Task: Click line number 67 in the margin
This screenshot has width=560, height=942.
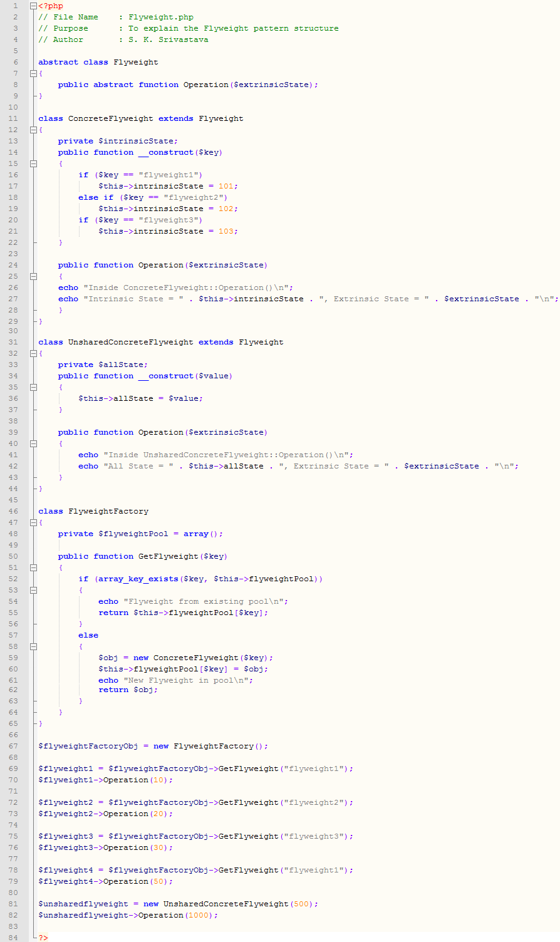Action: 14,746
